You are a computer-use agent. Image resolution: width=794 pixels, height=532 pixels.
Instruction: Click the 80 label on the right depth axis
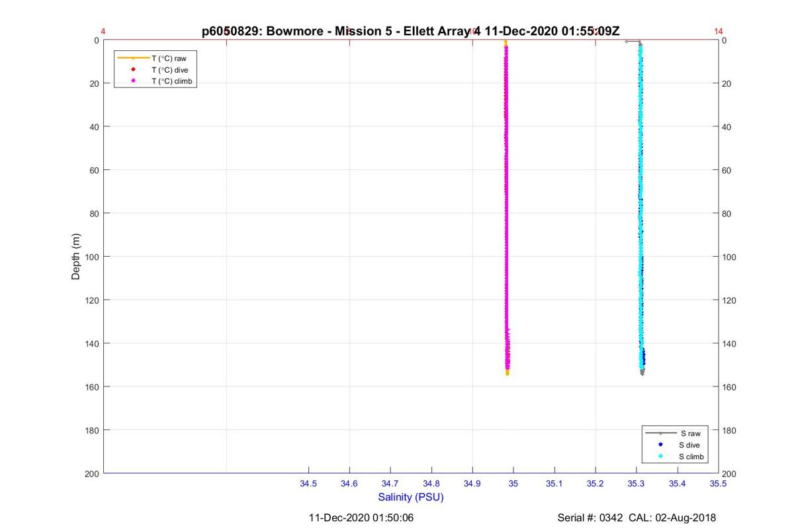pyautogui.click(x=727, y=214)
